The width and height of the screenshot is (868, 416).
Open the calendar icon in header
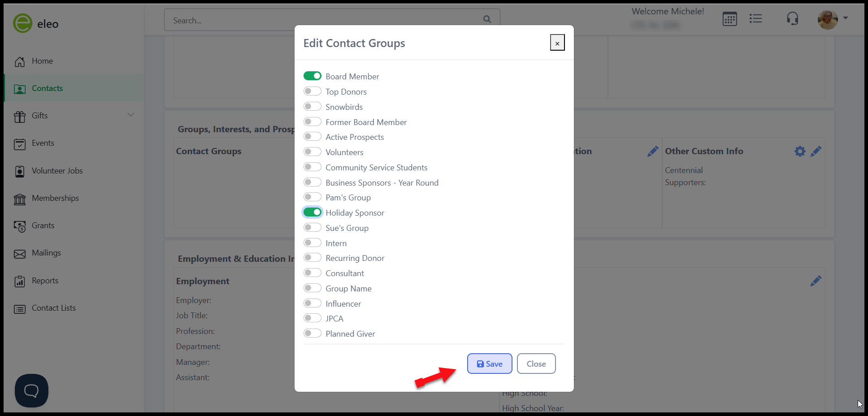pos(729,19)
